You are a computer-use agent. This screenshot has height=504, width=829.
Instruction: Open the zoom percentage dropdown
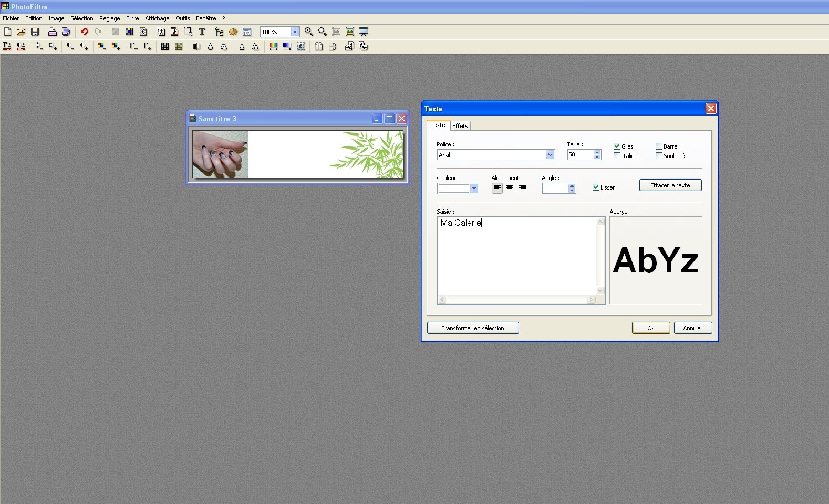(x=295, y=32)
